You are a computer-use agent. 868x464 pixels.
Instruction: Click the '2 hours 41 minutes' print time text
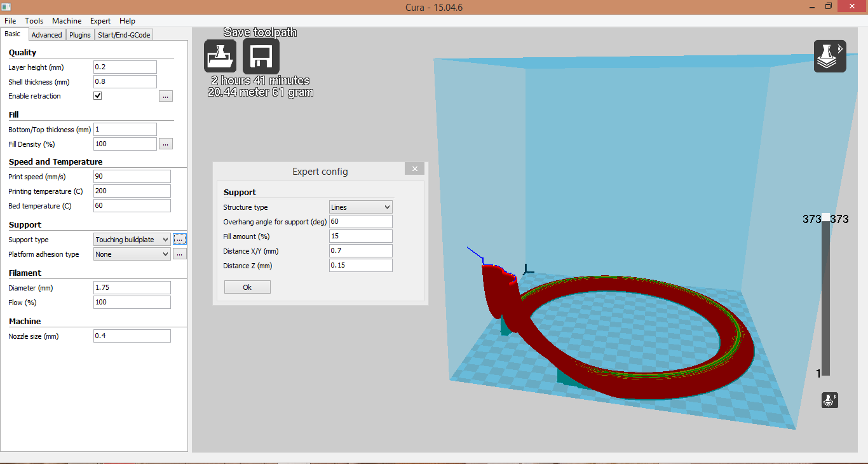pyautogui.click(x=261, y=81)
